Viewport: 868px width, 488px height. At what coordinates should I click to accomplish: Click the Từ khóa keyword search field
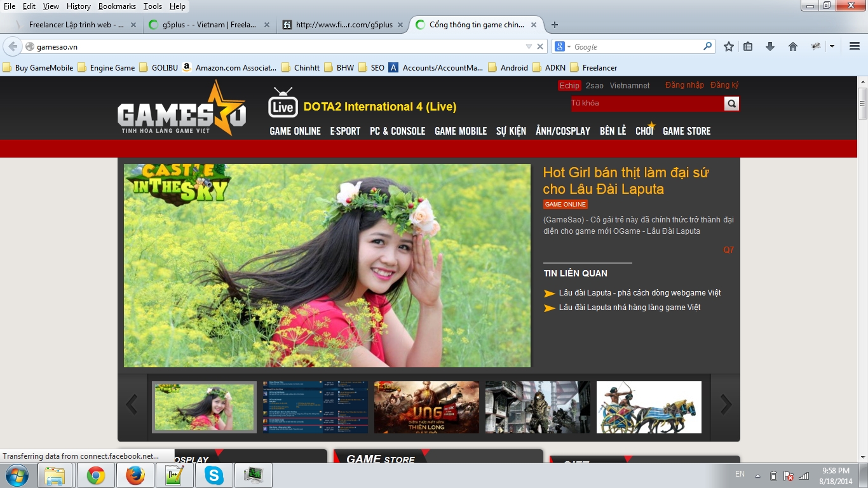[x=648, y=104]
